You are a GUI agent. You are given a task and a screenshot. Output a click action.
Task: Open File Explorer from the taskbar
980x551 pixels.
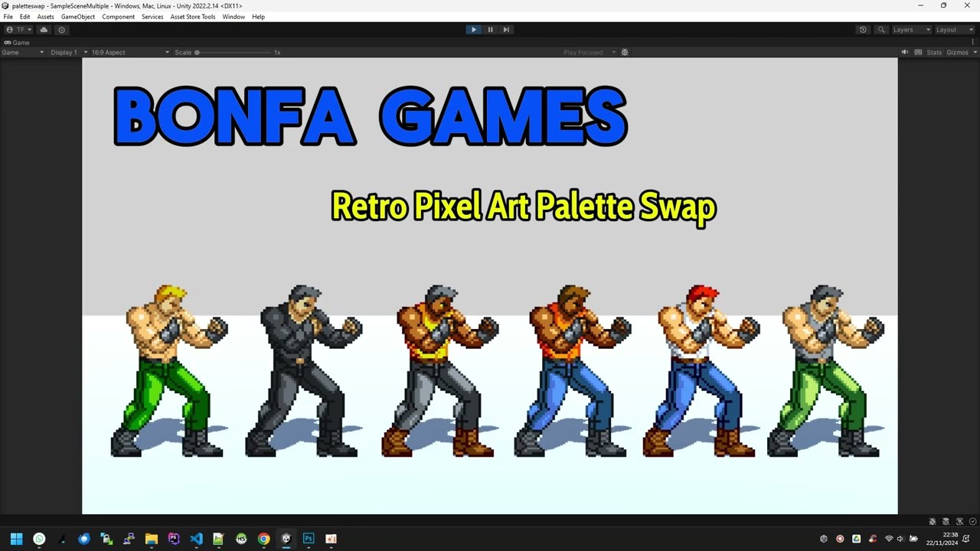pos(152,539)
